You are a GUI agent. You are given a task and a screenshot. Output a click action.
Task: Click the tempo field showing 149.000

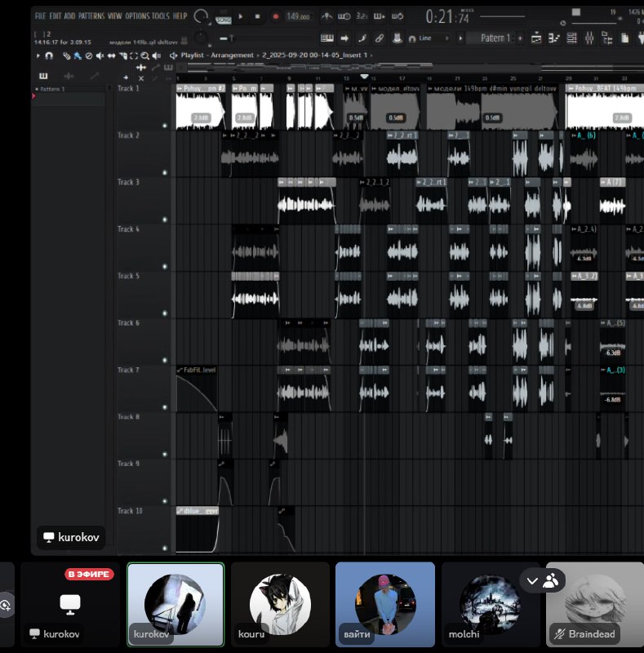[x=298, y=16]
